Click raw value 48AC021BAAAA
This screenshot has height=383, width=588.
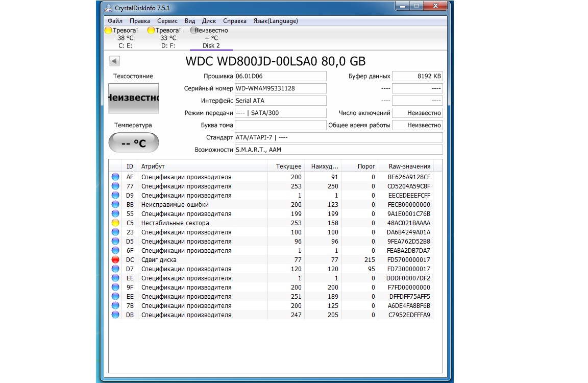[409, 223]
